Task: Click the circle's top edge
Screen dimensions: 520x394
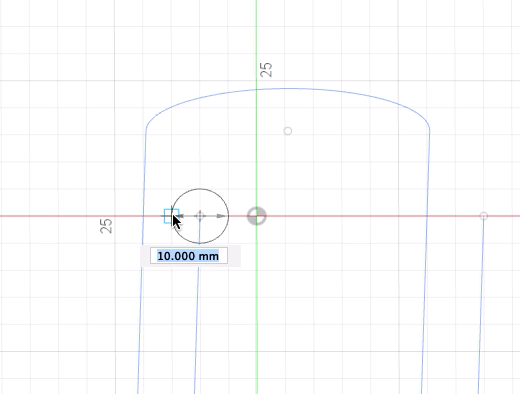Action: [x=200, y=189]
